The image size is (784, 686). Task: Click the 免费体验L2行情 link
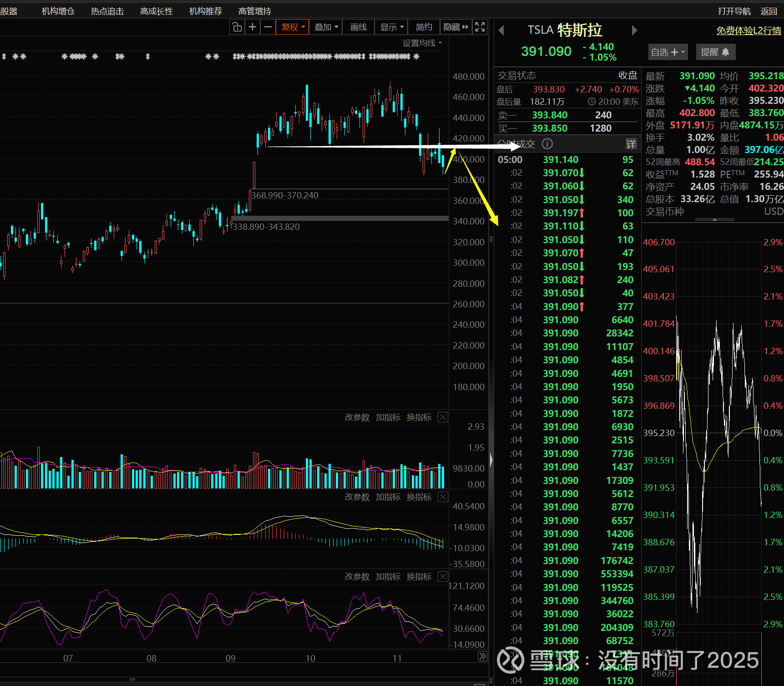(749, 31)
